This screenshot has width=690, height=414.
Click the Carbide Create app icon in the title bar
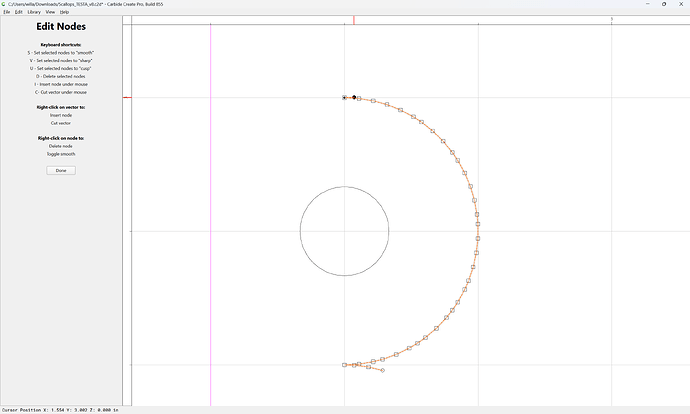pyautogui.click(x=4, y=4)
